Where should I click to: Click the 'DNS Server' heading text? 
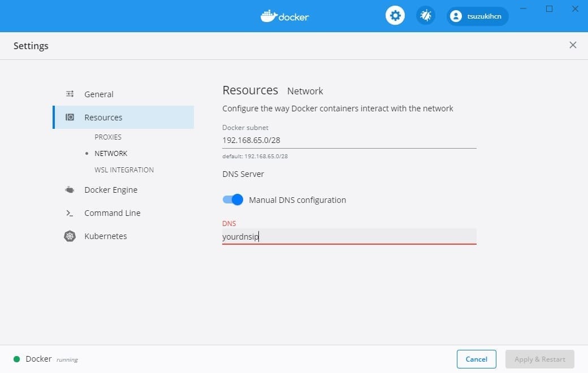pos(243,174)
